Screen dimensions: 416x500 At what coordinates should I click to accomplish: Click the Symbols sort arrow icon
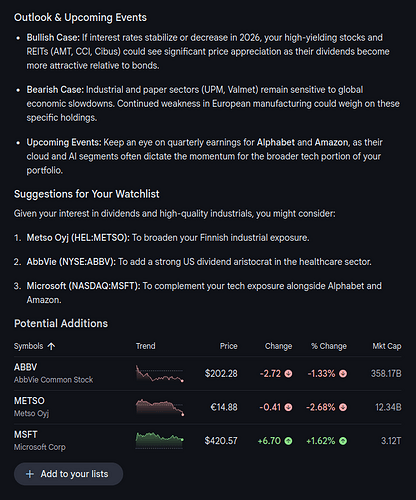[x=51, y=346]
